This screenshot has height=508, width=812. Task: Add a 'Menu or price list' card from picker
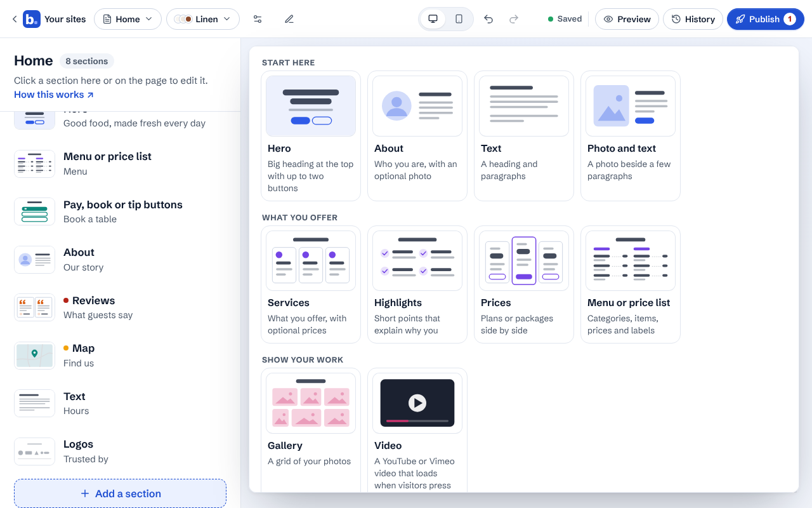(631, 284)
